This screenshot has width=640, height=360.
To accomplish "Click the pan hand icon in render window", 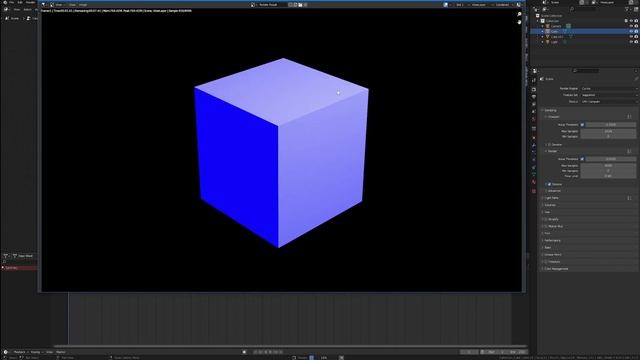I will pyautogui.click(x=519, y=22).
